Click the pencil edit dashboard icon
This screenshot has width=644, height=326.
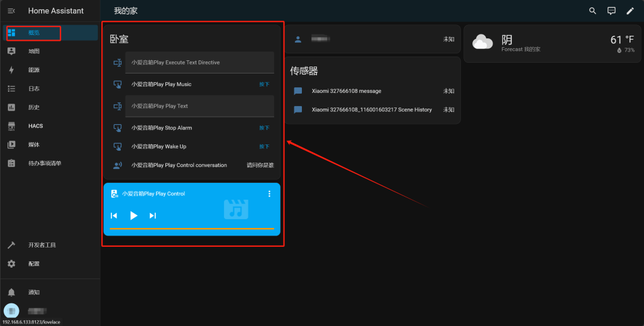630,11
